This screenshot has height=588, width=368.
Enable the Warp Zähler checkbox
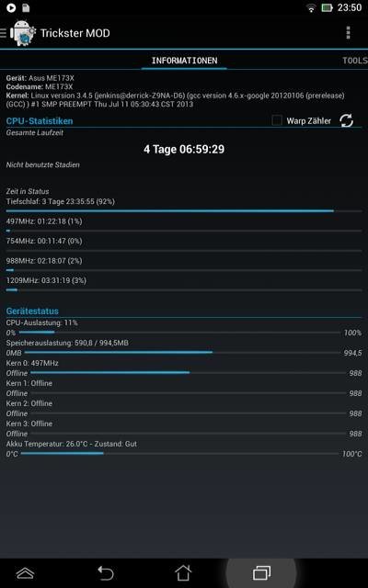tap(277, 120)
